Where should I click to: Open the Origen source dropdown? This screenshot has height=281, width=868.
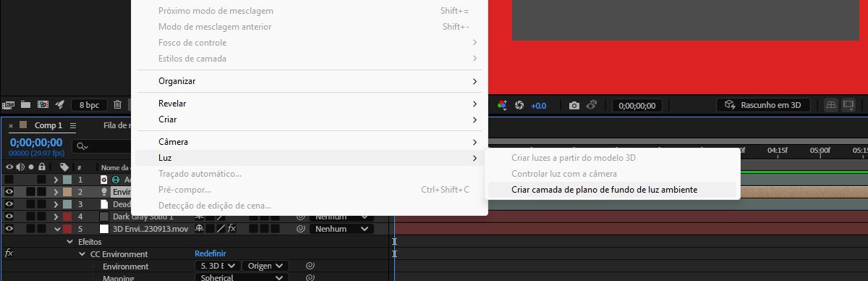tap(265, 267)
